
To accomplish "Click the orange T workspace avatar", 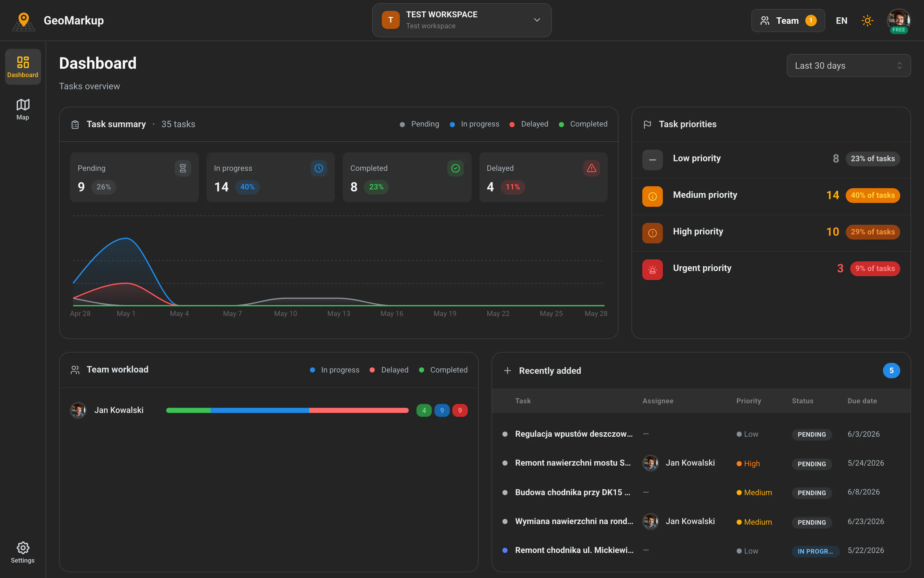I will [390, 20].
